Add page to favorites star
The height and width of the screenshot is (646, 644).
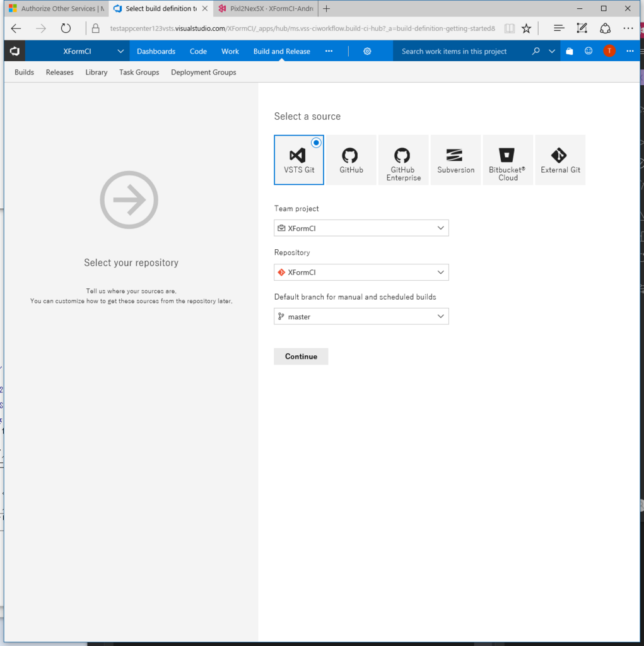526,28
